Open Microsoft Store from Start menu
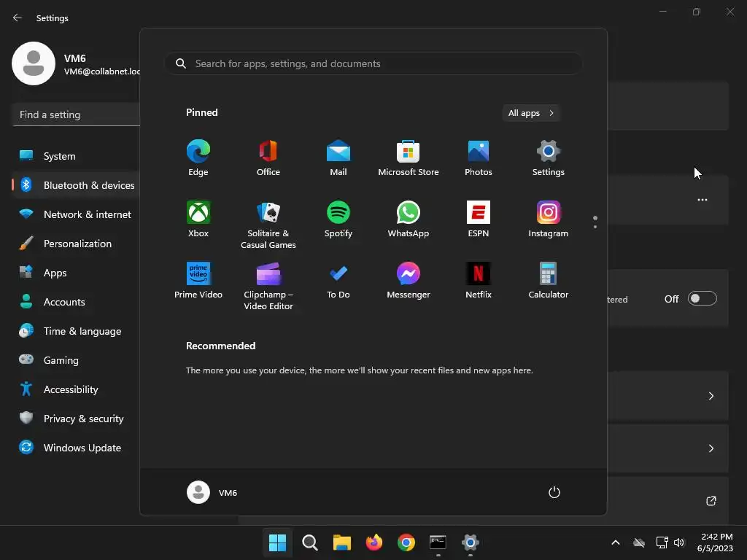 click(409, 158)
